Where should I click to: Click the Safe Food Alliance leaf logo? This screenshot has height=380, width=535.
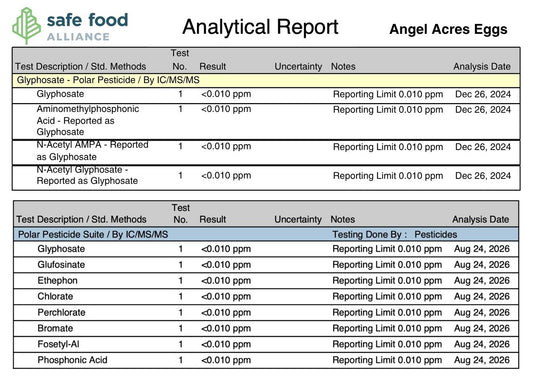[27, 26]
